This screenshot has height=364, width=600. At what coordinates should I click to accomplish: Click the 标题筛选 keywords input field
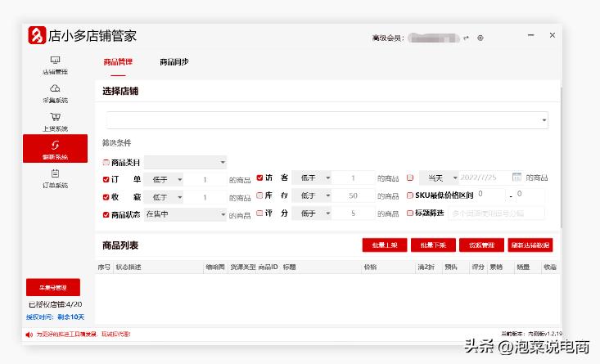click(496, 213)
